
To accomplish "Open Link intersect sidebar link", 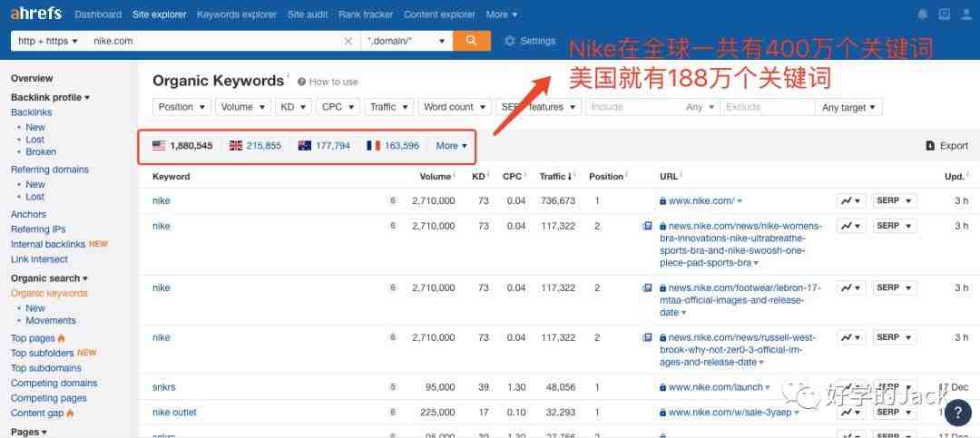I will (x=39, y=259).
